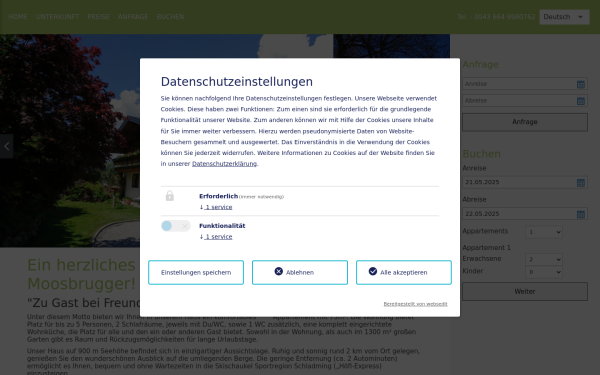
Task: Open the Datenschutzerklärung link
Action: pyautogui.click(x=224, y=164)
